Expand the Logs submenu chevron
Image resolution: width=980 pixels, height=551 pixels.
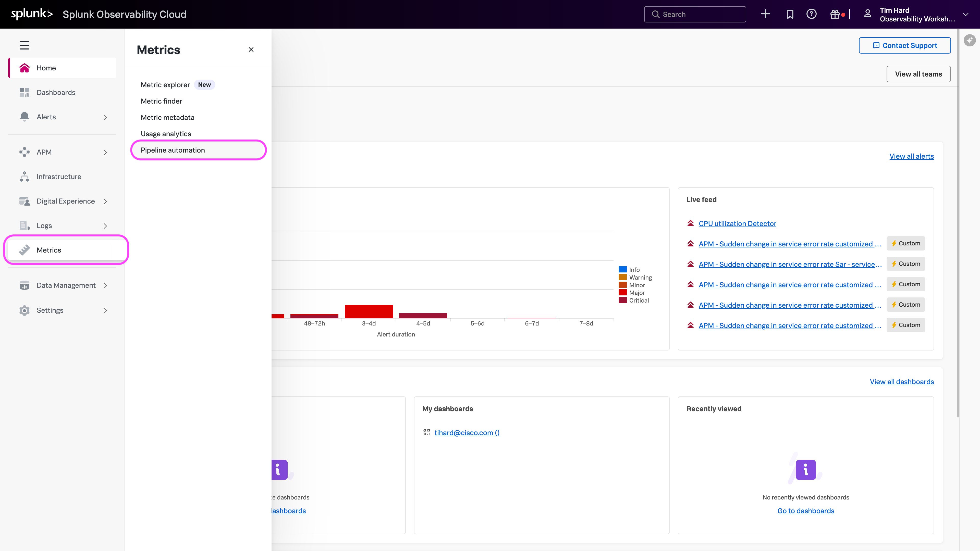[105, 226]
